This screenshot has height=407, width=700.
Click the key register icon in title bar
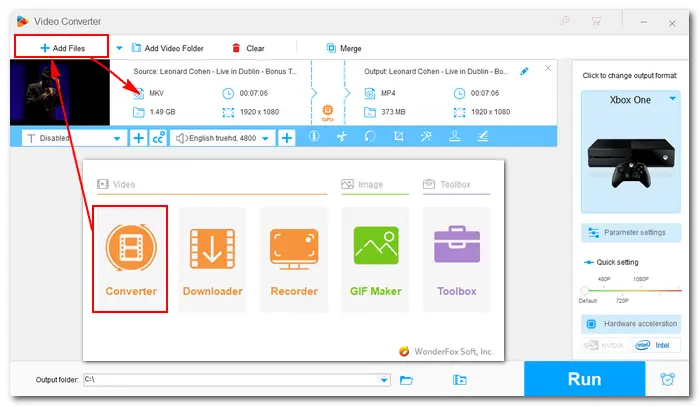(x=565, y=21)
